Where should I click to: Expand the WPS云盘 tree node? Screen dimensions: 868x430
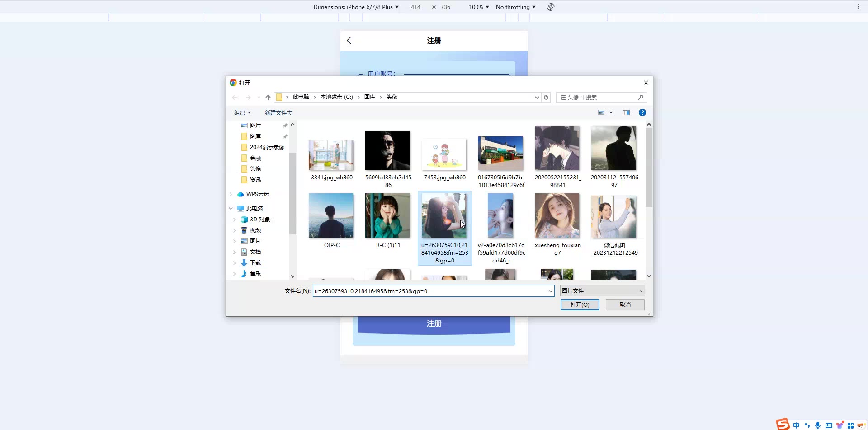231,194
